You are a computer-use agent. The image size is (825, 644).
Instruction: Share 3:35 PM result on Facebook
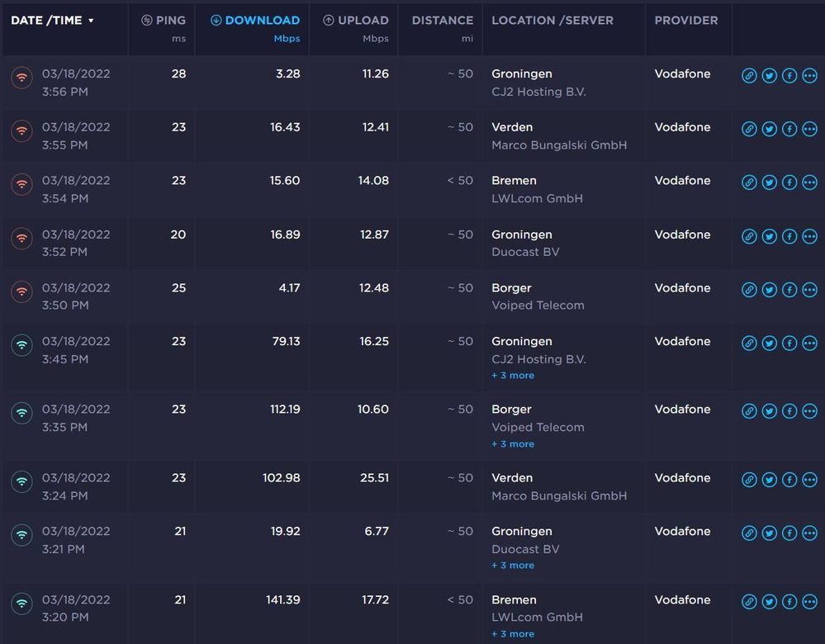789,411
